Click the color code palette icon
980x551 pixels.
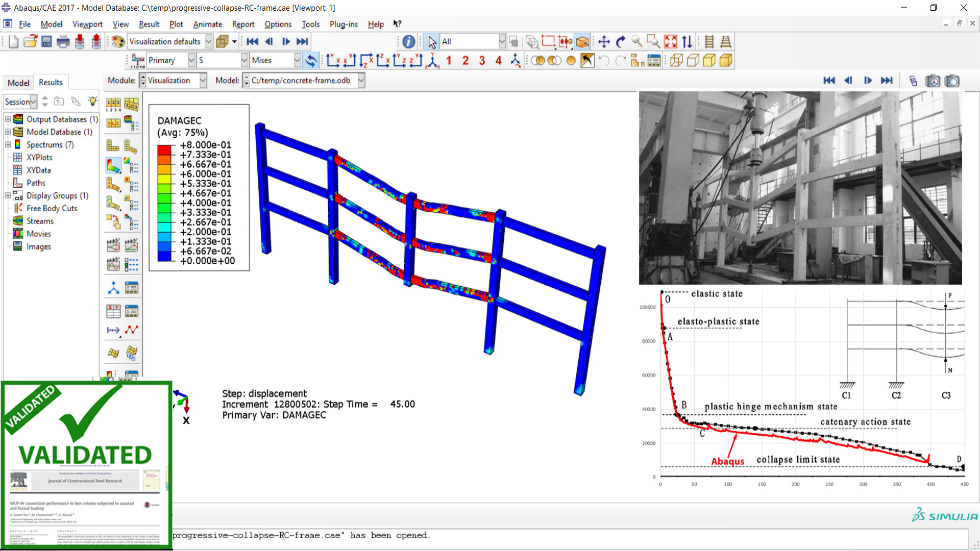coord(118,42)
